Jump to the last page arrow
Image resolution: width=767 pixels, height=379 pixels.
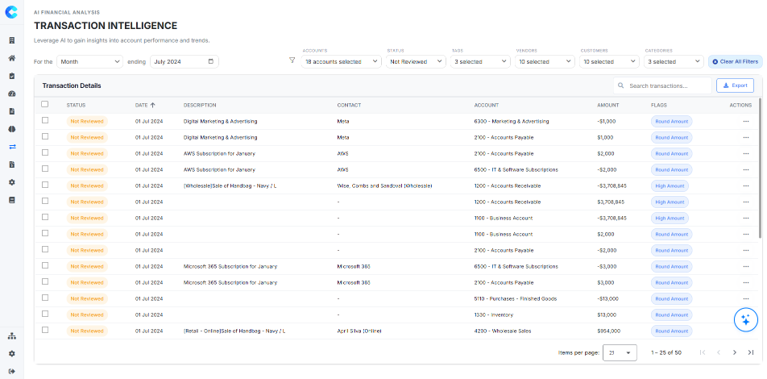[750, 353]
